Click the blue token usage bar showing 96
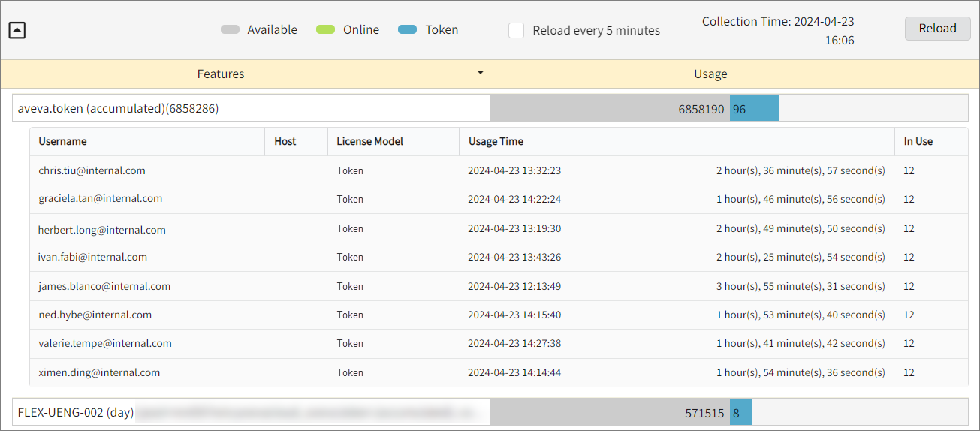The width and height of the screenshot is (980, 431). click(x=754, y=109)
